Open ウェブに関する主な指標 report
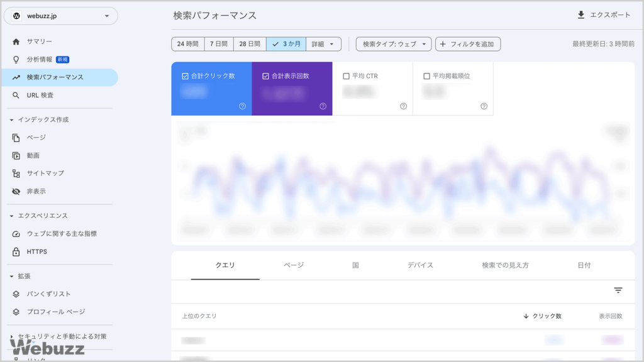The width and height of the screenshot is (644, 362). (62, 234)
